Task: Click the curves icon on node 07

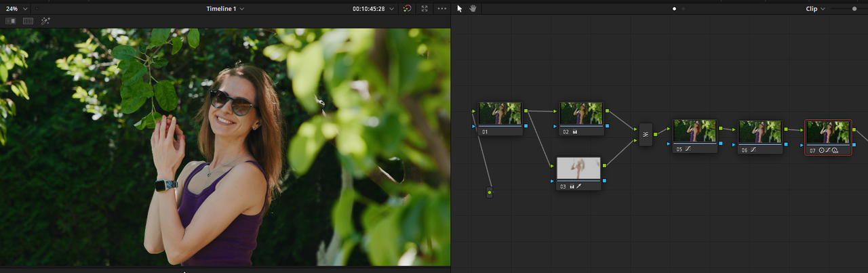Action: coord(829,150)
